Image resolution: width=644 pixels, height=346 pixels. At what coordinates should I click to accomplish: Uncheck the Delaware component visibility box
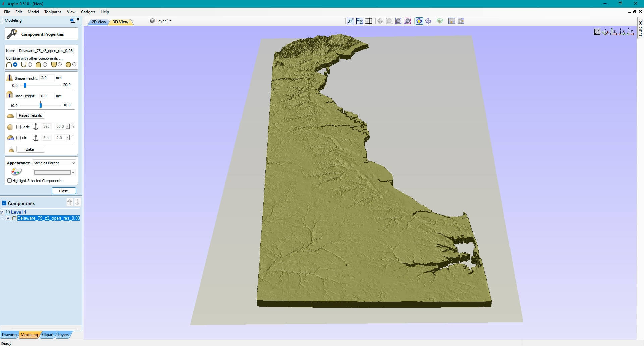(8, 218)
